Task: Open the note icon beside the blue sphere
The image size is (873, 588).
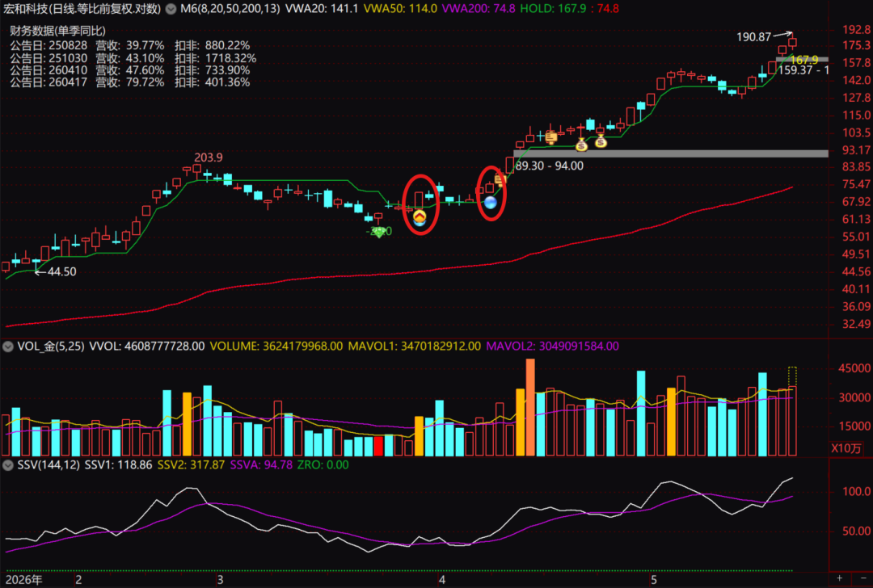Action: point(500,179)
